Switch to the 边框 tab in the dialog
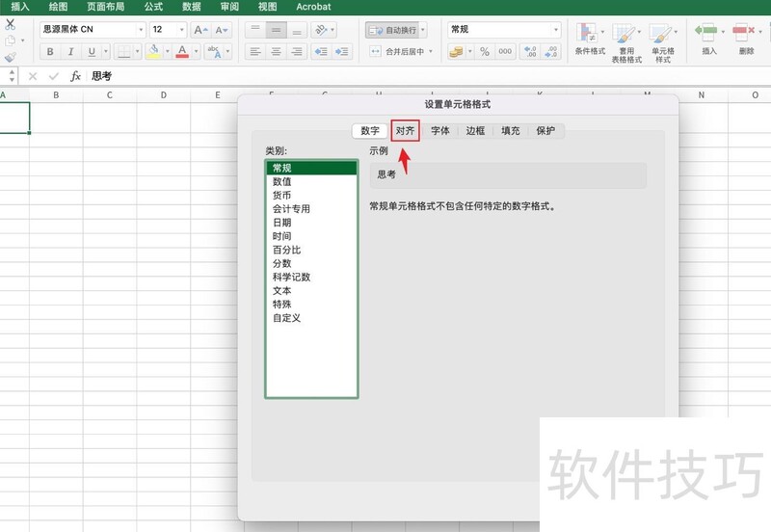 click(x=475, y=131)
